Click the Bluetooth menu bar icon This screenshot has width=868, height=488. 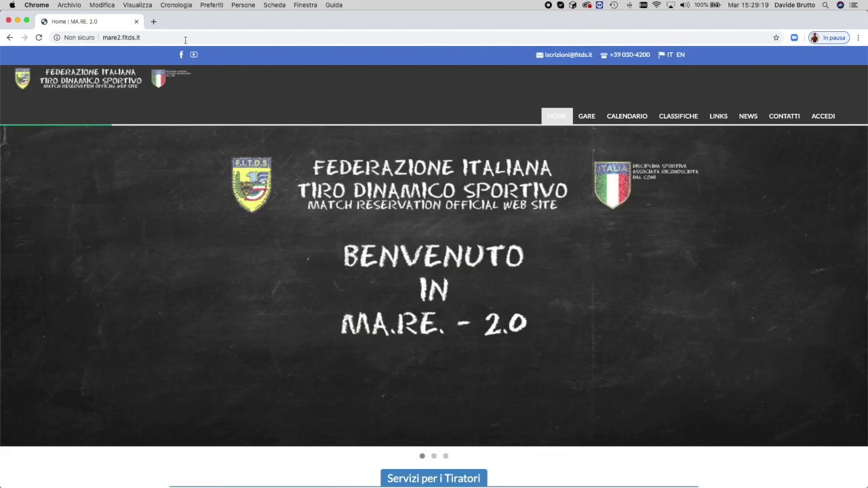point(629,5)
